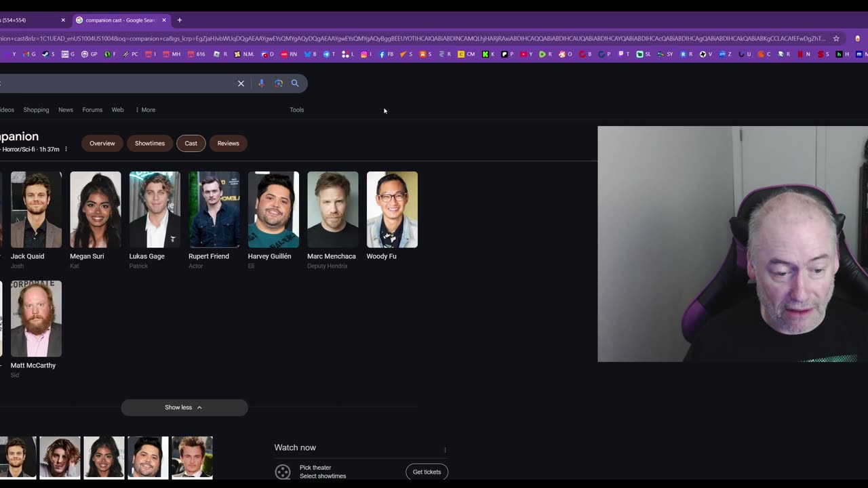868x488 pixels.
Task: Open the movie info three-dot menu
Action: [66, 149]
